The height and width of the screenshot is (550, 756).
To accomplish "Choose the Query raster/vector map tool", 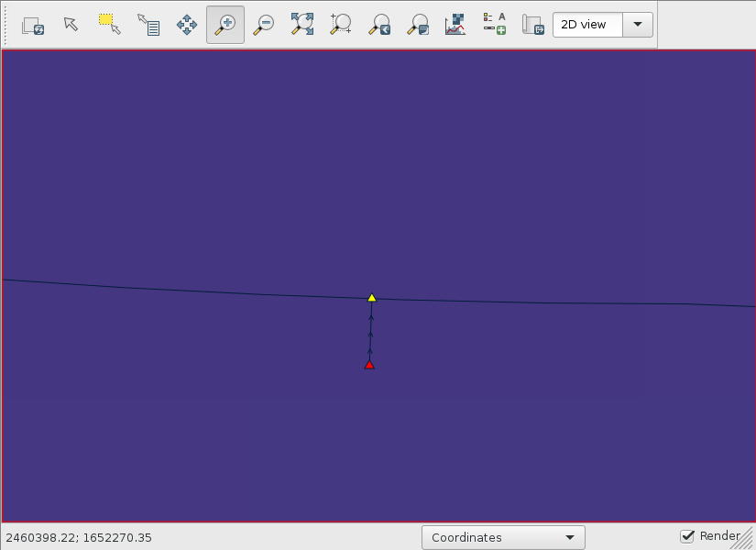I will tap(148, 25).
